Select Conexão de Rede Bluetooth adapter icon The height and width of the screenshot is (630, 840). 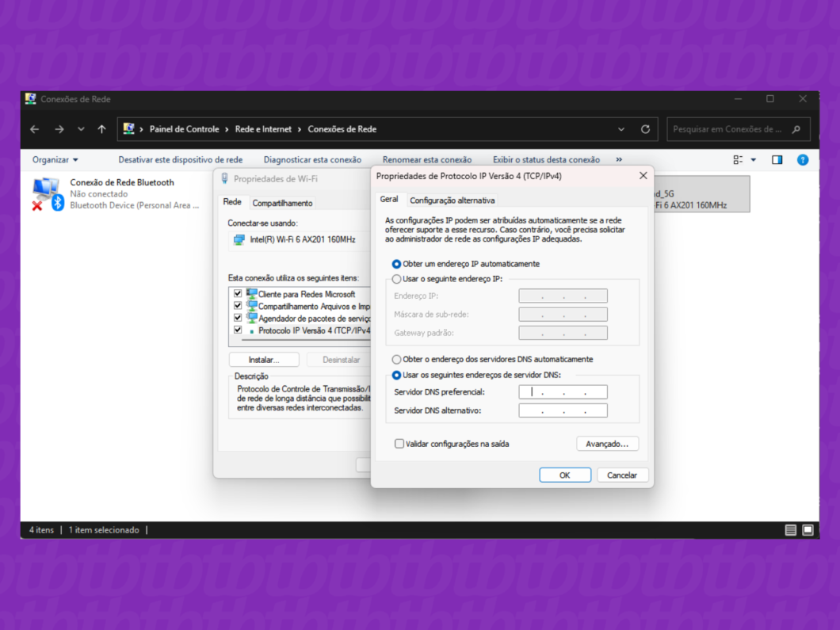click(48, 193)
